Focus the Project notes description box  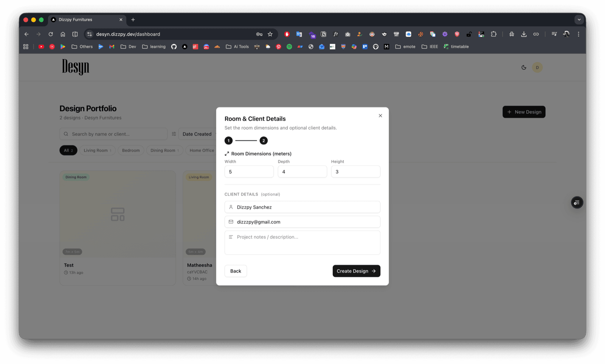pyautogui.click(x=302, y=243)
